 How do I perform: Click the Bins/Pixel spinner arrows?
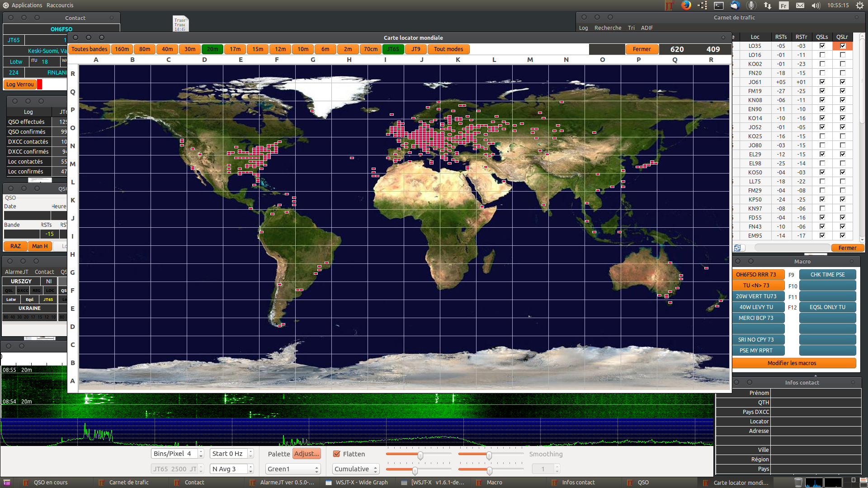(201, 454)
